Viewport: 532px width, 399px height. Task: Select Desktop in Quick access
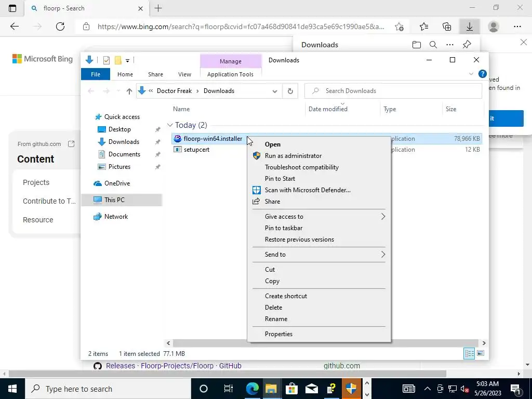click(119, 129)
